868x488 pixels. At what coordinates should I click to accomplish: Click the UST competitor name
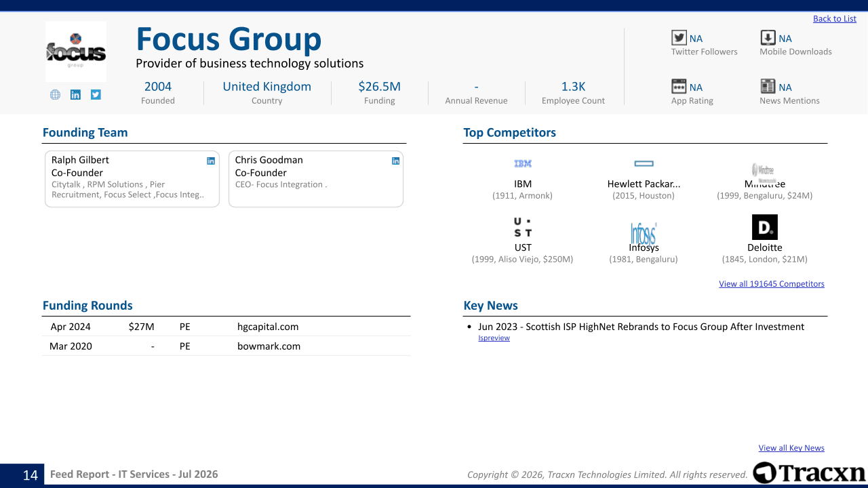coord(523,247)
